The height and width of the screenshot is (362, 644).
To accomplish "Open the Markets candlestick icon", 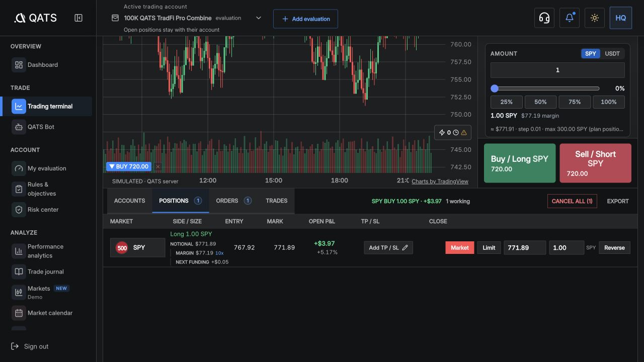I will 19,292.
